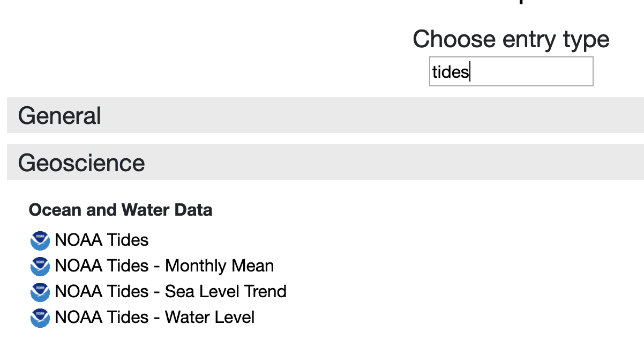Click the words Sea Level Trend
This screenshot has width=644, height=338.
226,291
